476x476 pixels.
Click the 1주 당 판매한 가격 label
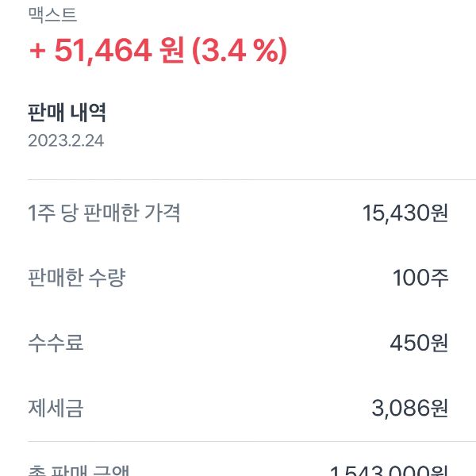point(104,213)
